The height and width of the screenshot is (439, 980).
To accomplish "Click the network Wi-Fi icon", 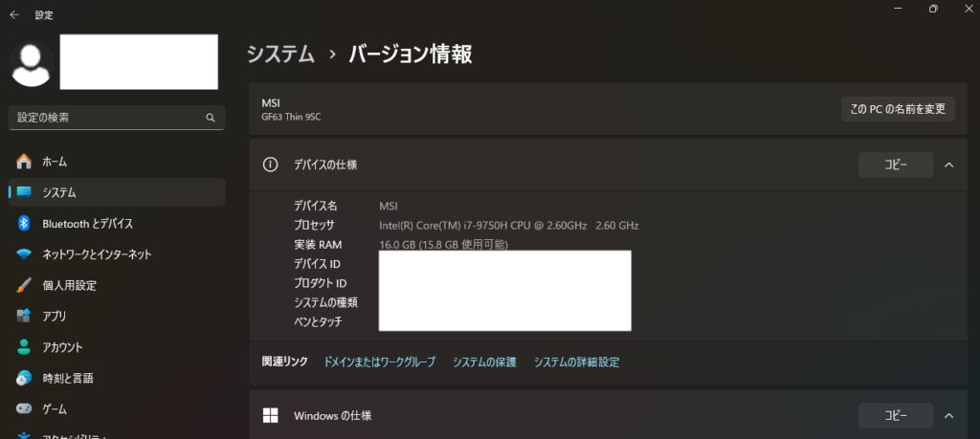I will coord(24,254).
